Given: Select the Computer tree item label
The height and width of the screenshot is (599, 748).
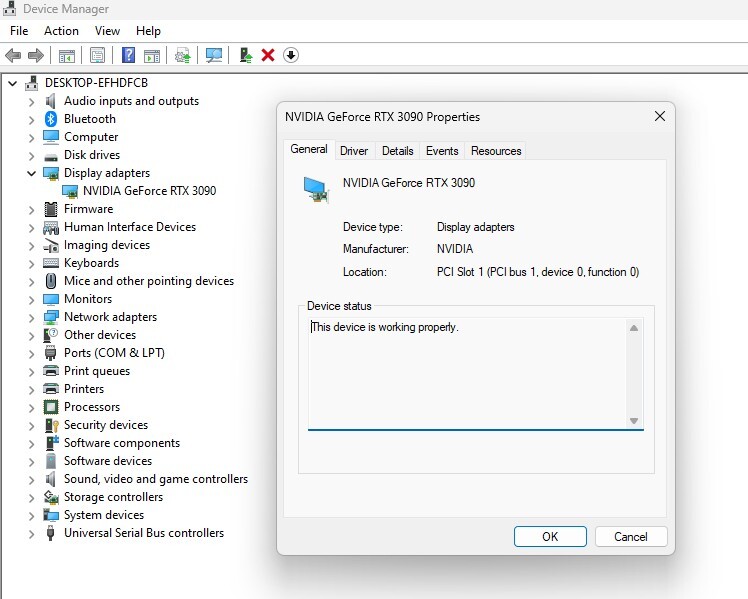Looking at the screenshot, I should [x=91, y=137].
